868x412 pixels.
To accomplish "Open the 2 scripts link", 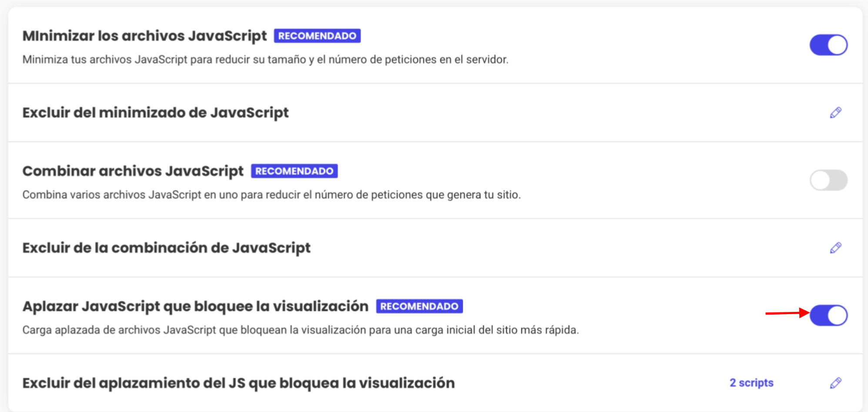I will click(751, 383).
